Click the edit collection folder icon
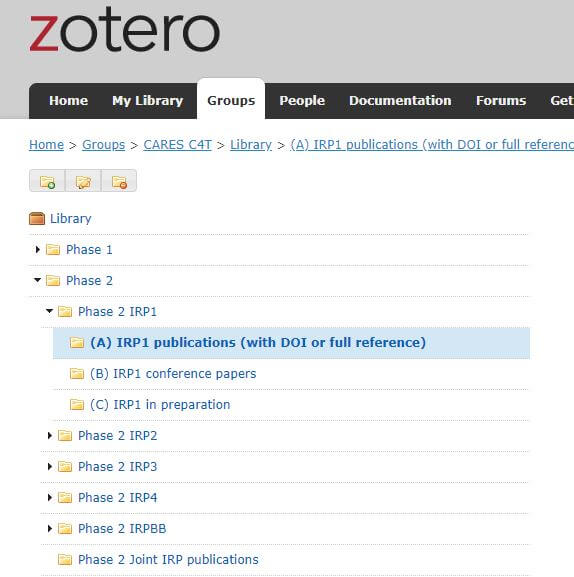 click(83, 181)
